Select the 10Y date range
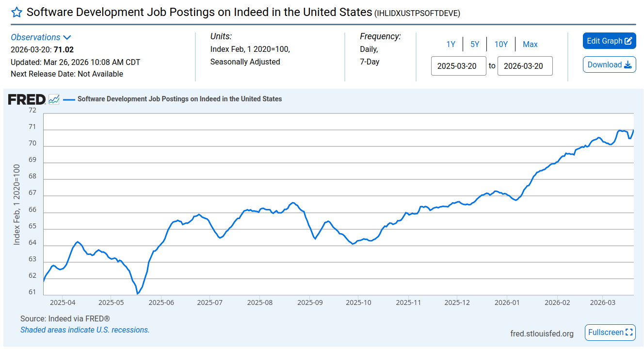The width and height of the screenshot is (644, 350). (x=501, y=44)
